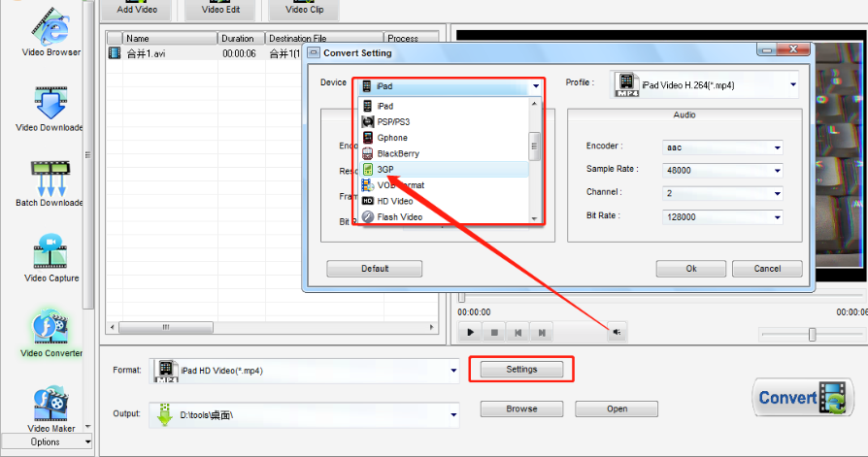The image size is (868, 457).
Task: Select iPad in the device list
Action: point(444,106)
